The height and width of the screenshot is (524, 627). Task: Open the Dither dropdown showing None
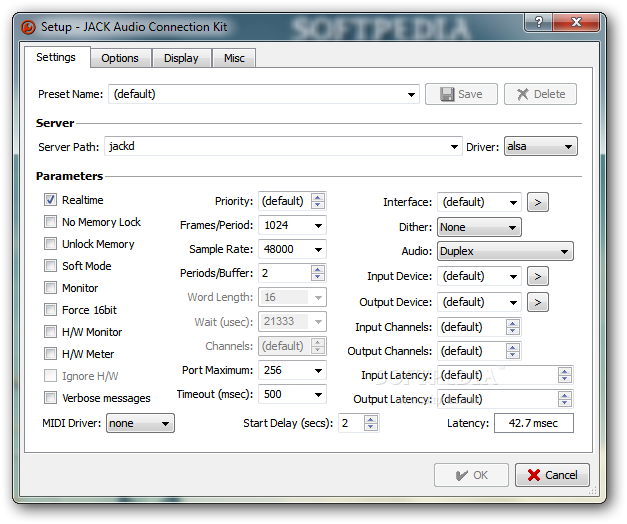[x=479, y=227]
